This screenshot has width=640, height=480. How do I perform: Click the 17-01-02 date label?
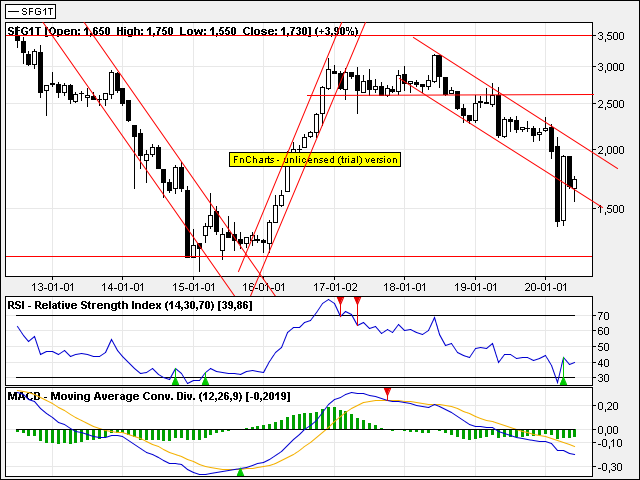(x=335, y=287)
